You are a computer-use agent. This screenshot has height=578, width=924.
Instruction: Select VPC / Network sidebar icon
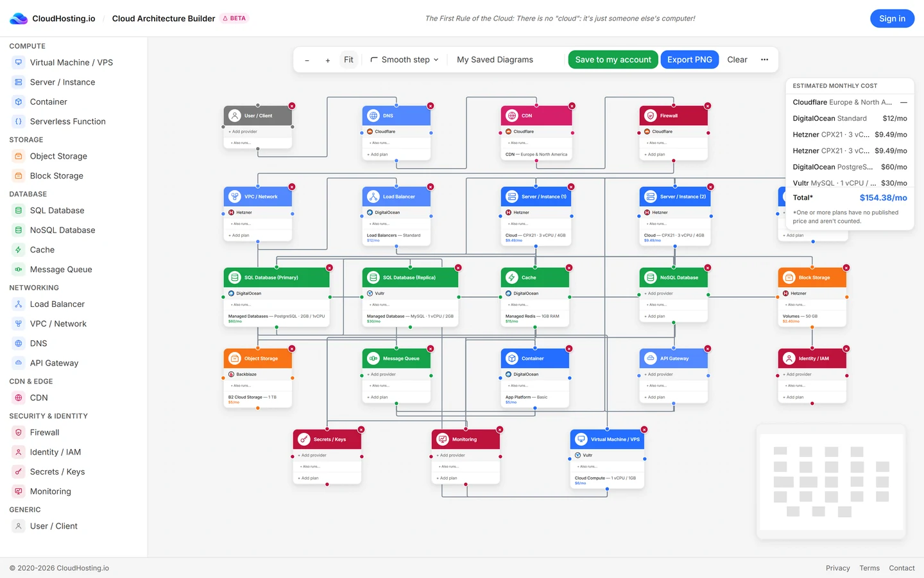[19, 324]
